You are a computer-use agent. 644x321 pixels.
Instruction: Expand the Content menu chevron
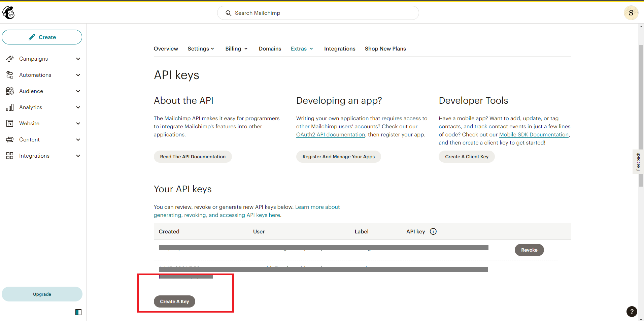pyautogui.click(x=78, y=139)
